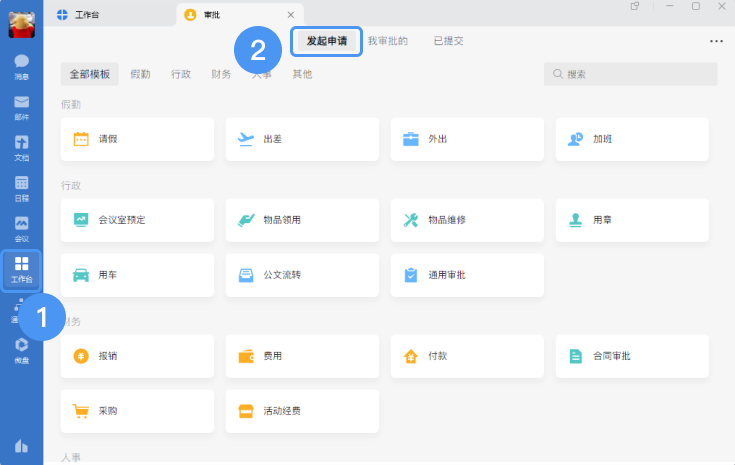Open the three-dot more options menu
735x465 pixels.
716,41
